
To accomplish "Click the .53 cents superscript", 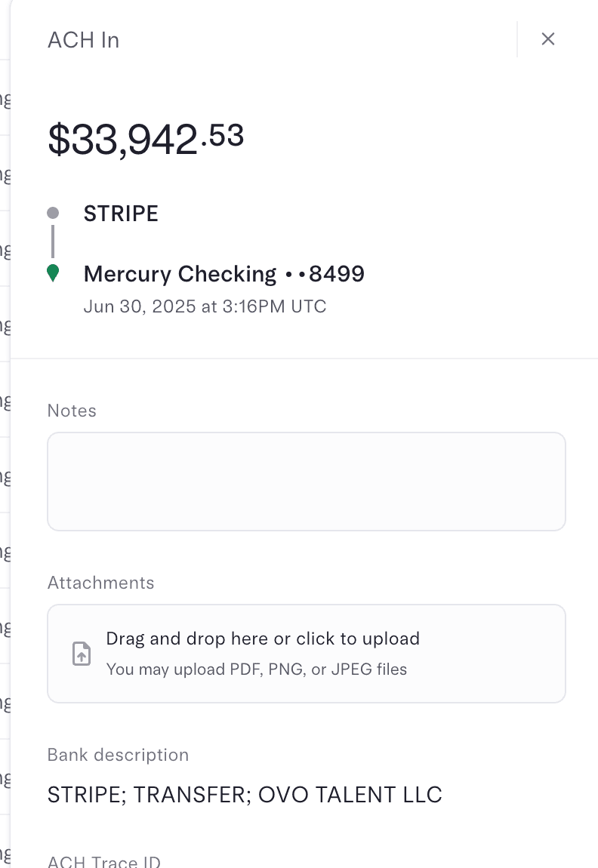I will point(223,136).
